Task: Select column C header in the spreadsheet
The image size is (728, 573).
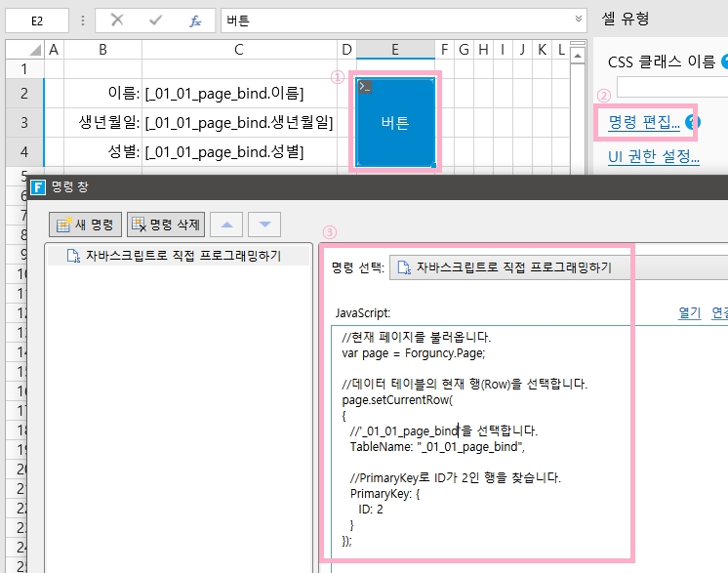Action: tap(238, 49)
